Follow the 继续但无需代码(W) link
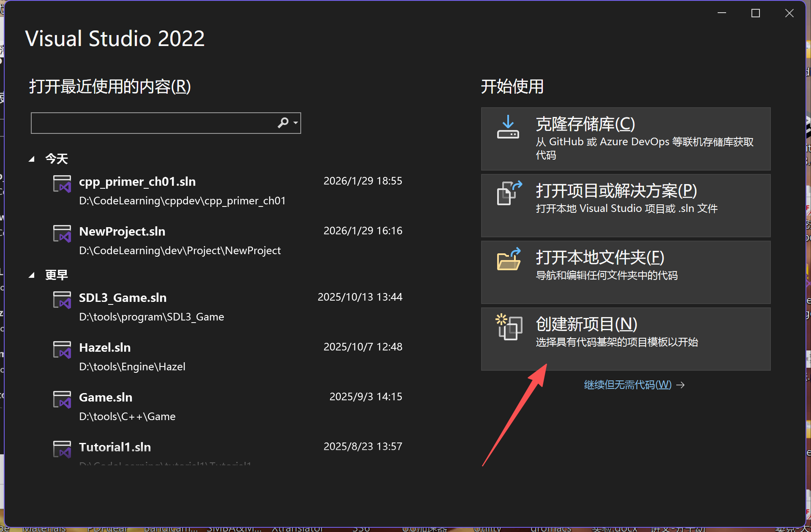Viewport: 811px width, 532px height. 627,385
